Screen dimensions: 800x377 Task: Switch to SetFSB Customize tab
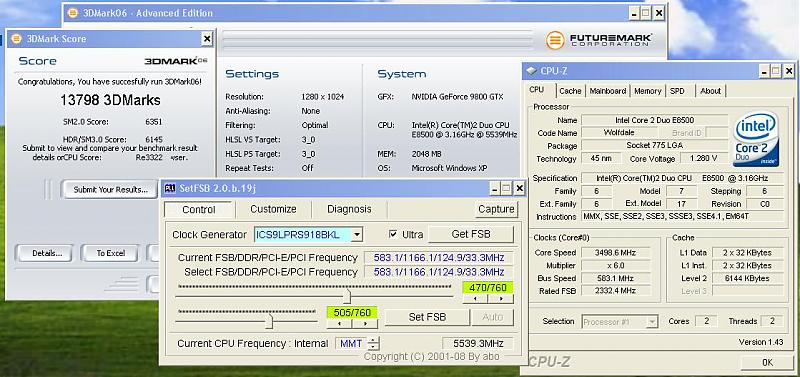(273, 209)
